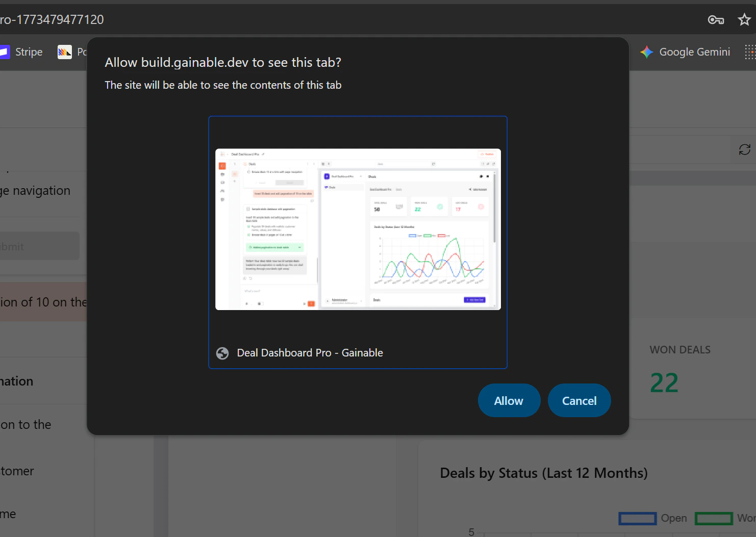Select the browser tab titled ro-1773479477120

[52, 19]
